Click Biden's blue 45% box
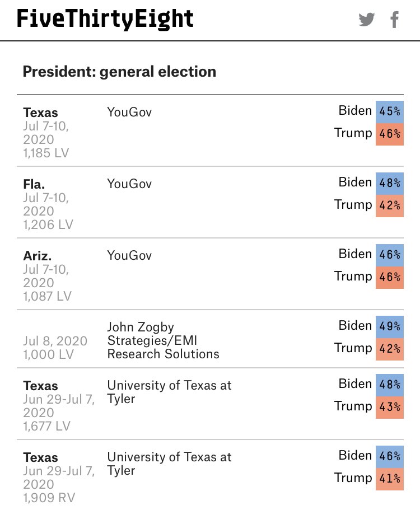This screenshot has height=510, width=420. pyautogui.click(x=389, y=111)
